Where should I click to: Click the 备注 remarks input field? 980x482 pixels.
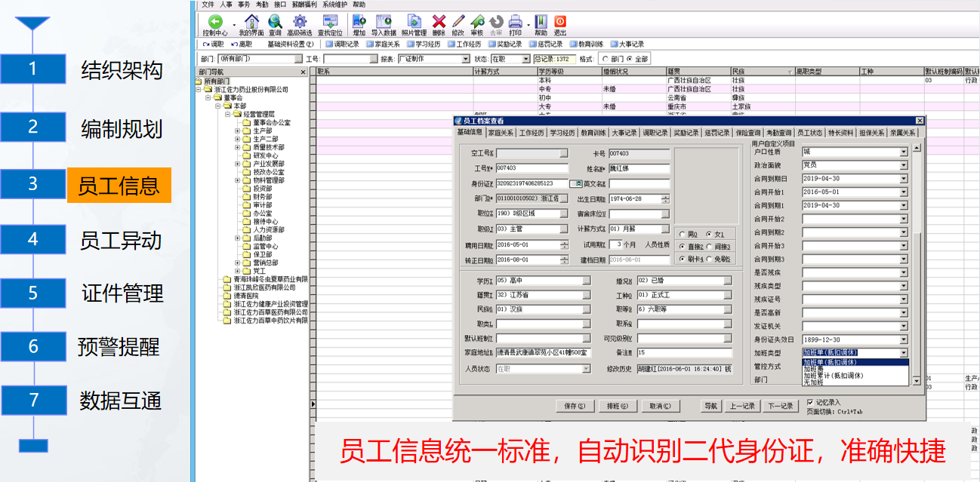[684, 352]
